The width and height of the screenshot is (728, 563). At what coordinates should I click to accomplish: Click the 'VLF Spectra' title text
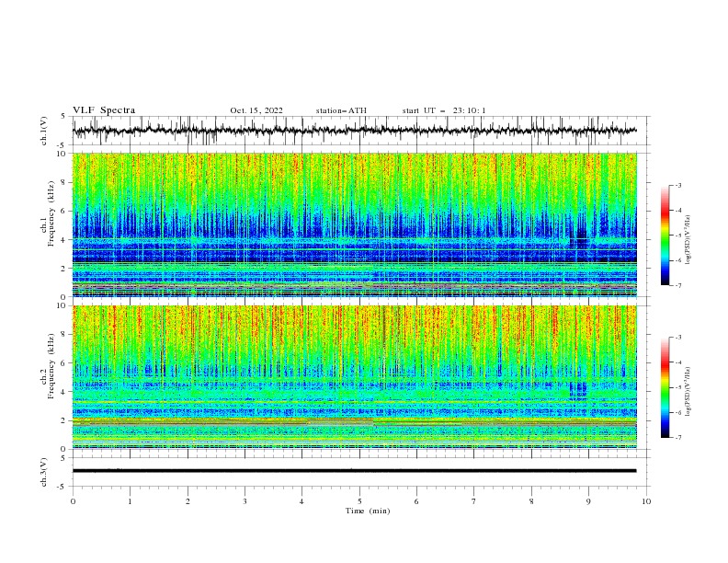click(x=104, y=110)
